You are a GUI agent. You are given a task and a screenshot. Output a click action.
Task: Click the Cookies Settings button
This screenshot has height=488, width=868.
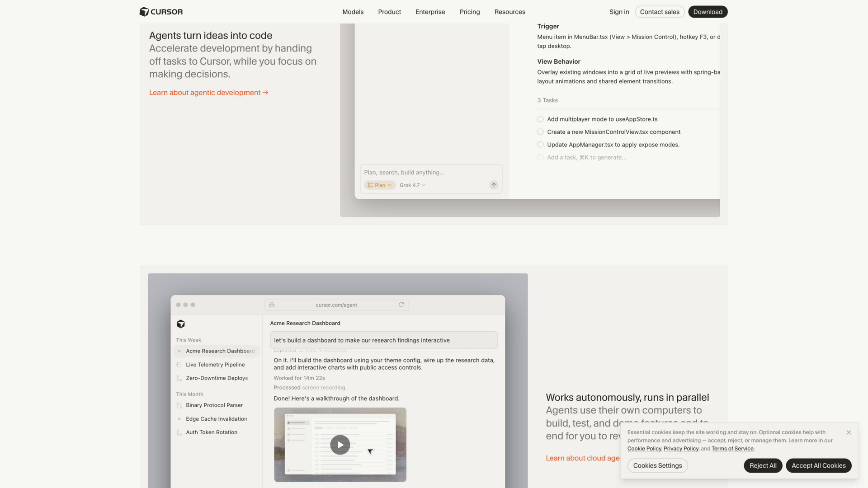click(657, 465)
